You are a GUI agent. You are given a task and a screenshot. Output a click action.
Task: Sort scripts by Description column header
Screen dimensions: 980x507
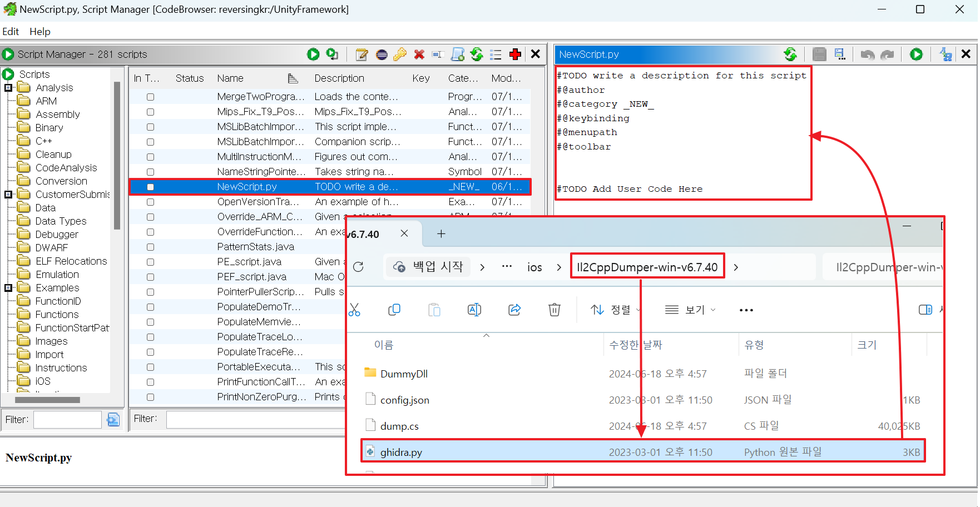(x=339, y=78)
